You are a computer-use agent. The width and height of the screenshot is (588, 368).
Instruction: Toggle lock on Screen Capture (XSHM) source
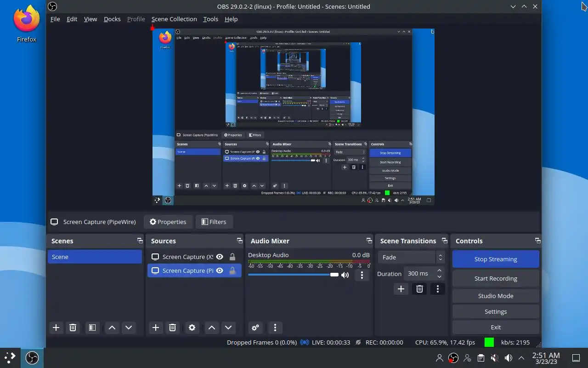click(232, 257)
